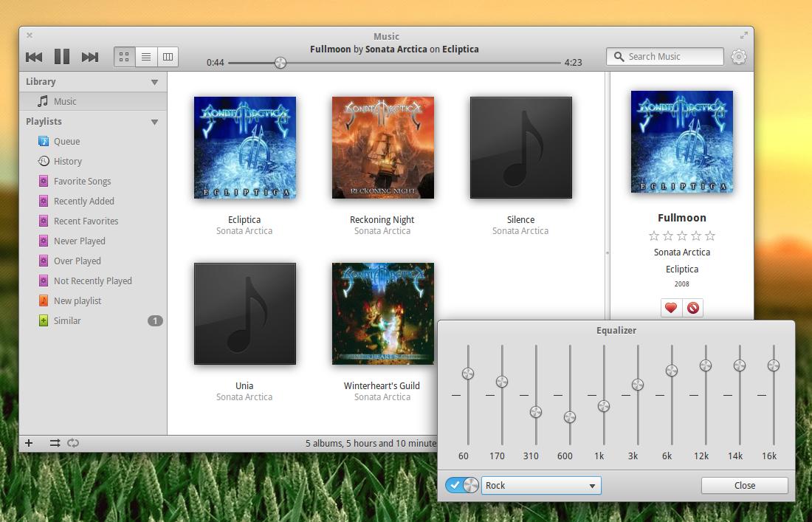Click the 60 Hz equalizer slider
This screenshot has width=812, height=522.
(x=468, y=374)
